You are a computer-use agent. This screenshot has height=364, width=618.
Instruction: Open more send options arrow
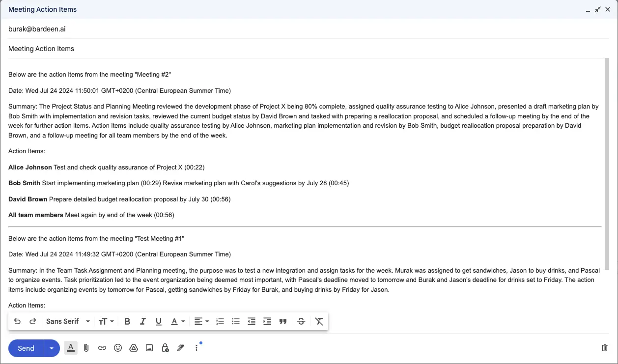point(52,348)
